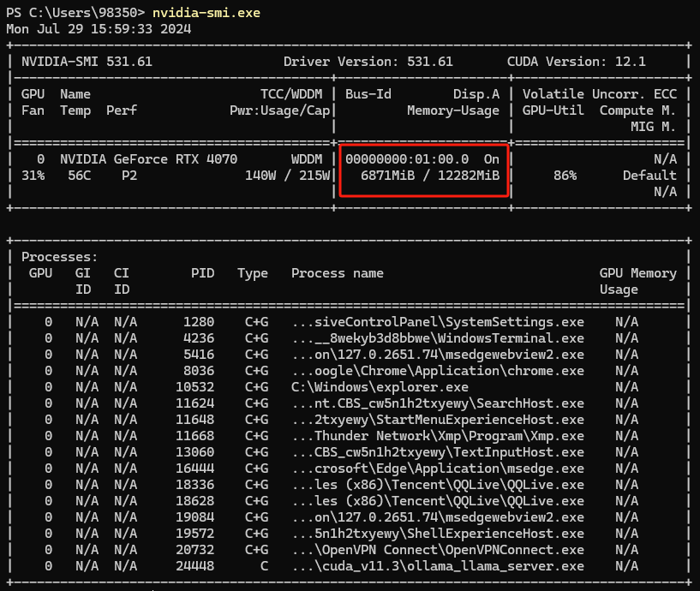Image resolution: width=700 pixels, height=591 pixels.
Task: Click the "NVIDIA-SMI 531.61" label
Action: pyautogui.click(x=87, y=61)
